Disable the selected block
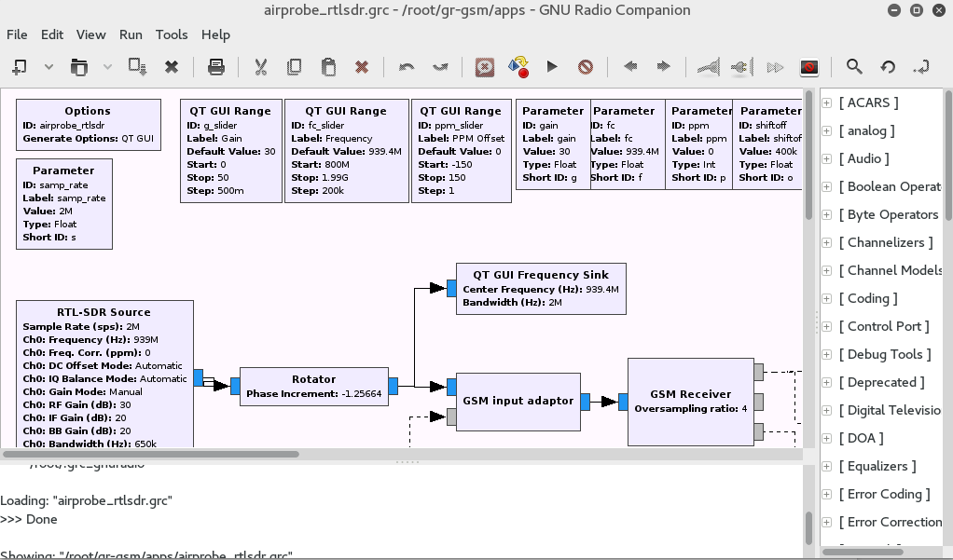 coord(741,67)
